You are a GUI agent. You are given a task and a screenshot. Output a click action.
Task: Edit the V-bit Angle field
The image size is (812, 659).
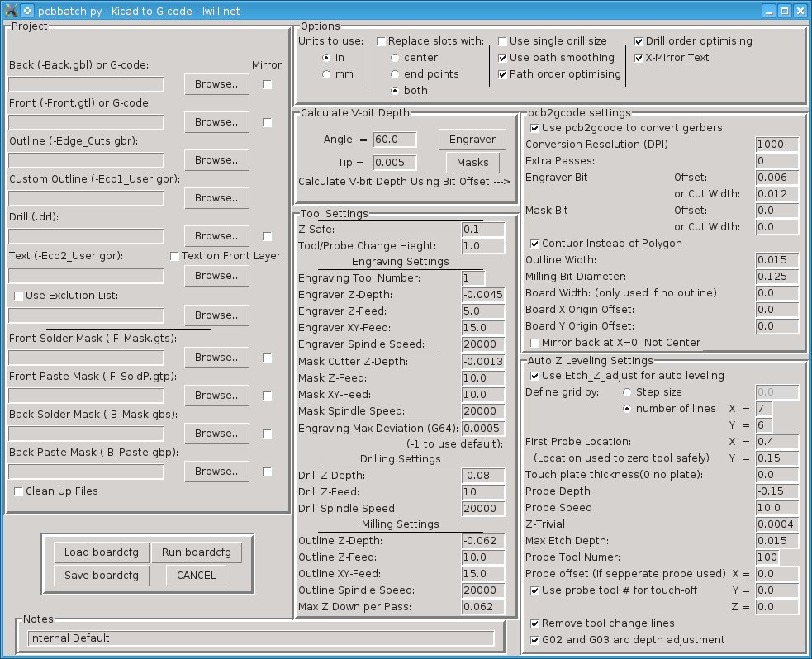(395, 140)
